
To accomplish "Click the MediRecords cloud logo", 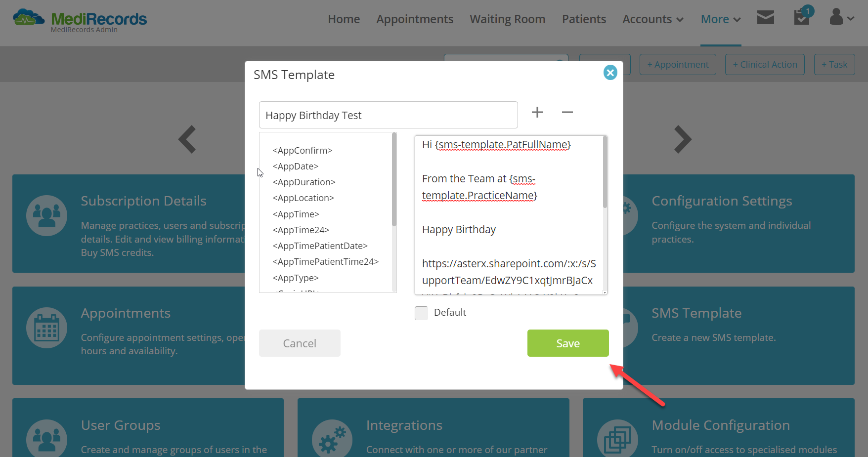I will 28,18.
